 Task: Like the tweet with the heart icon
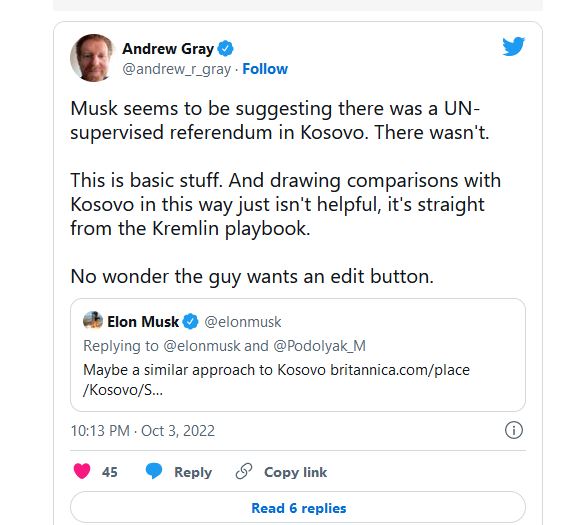pos(82,471)
